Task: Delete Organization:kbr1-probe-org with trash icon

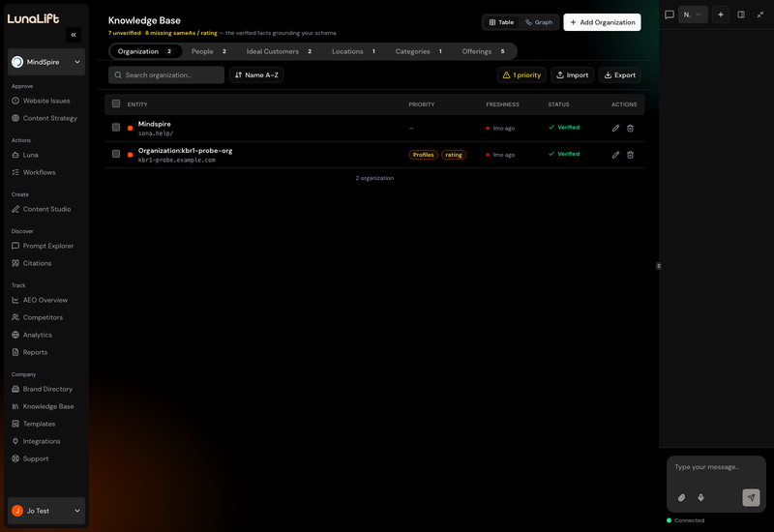Action: [631, 155]
